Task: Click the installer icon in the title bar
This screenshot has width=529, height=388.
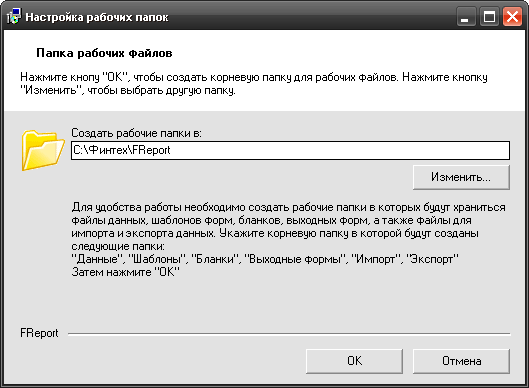Action: coord(13,17)
